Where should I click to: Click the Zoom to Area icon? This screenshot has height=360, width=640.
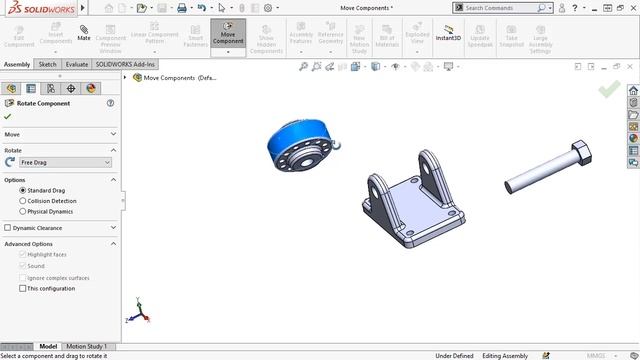coord(316,67)
